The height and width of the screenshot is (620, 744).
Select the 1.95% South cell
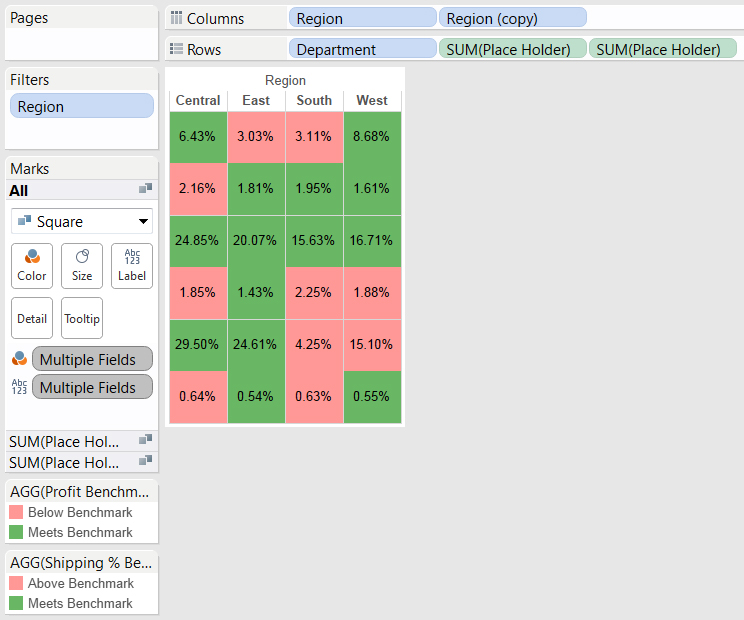(x=314, y=189)
